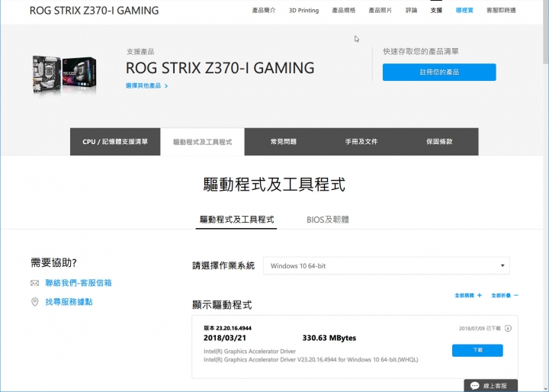The height and width of the screenshot is (392, 549).
Task: Open 產品照片 in the top navigation
Action: click(x=380, y=11)
